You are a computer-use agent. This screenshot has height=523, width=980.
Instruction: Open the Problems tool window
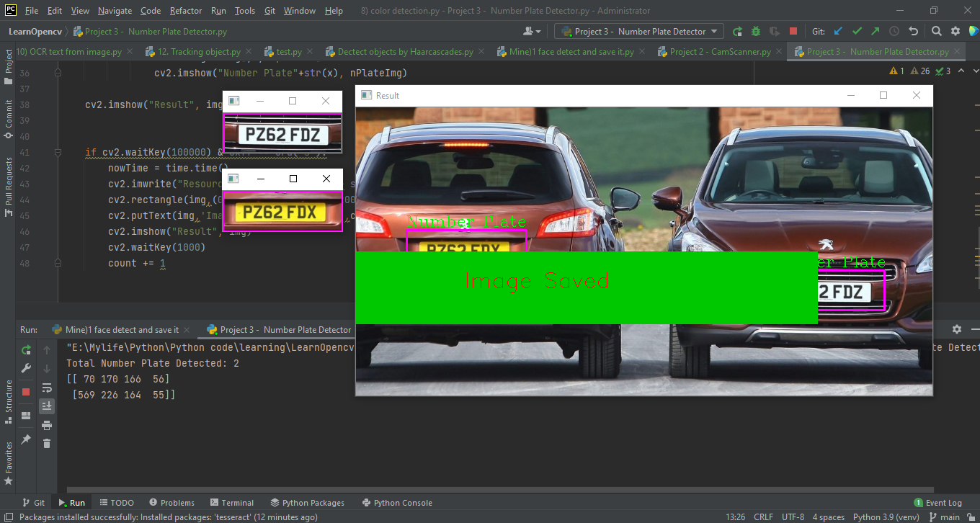coord(171,503)
